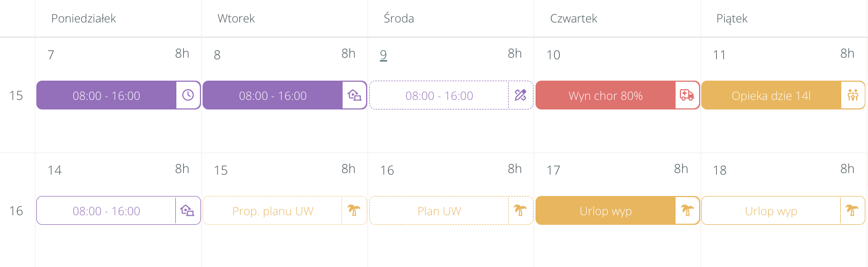Select the filled Urlop wyp entry on Thursday
The height and width of the screenshot is (267, 868).
point(606,211)
